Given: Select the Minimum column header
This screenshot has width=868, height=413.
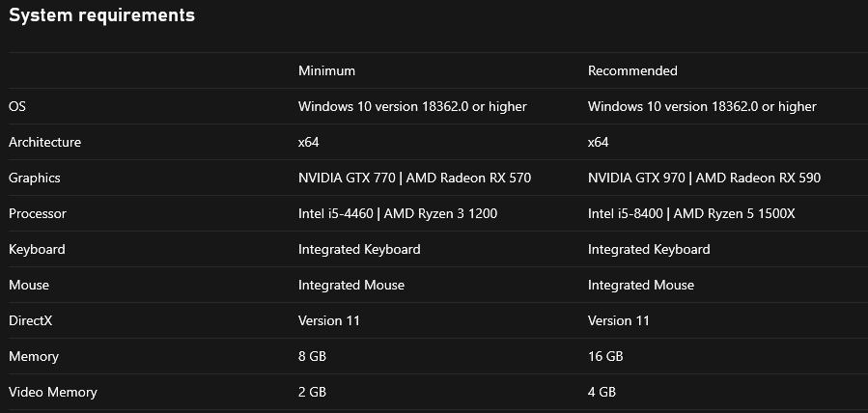Looking at the screenshot, I should (326, 70).
